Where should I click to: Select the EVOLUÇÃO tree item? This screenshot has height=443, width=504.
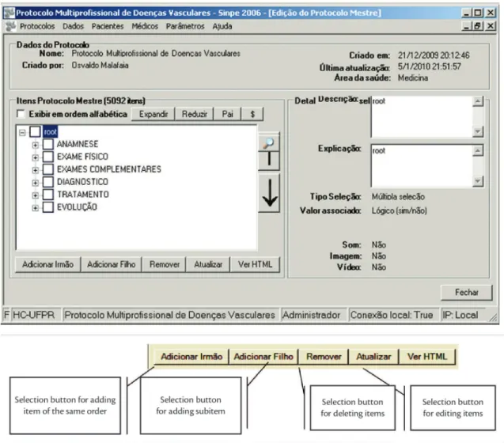pyautogui.click(x=78, y=207)
